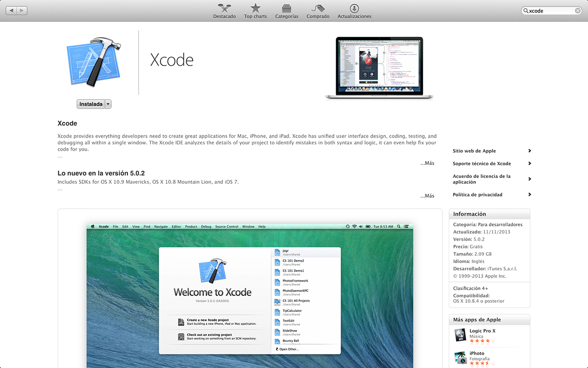
Task: Open the Categorías section
Action: click(x=286, y=11)
